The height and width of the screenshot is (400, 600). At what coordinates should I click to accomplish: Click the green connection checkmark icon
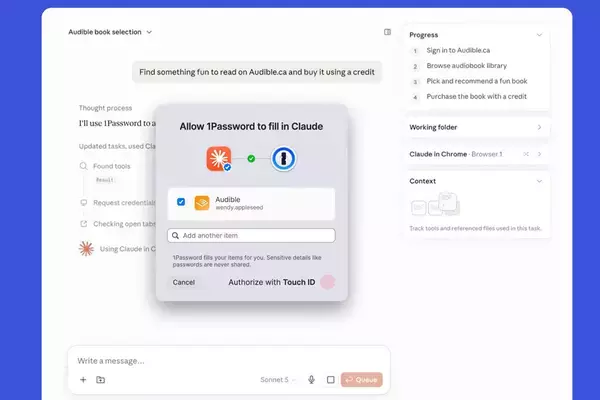click(x=251, y=158)
